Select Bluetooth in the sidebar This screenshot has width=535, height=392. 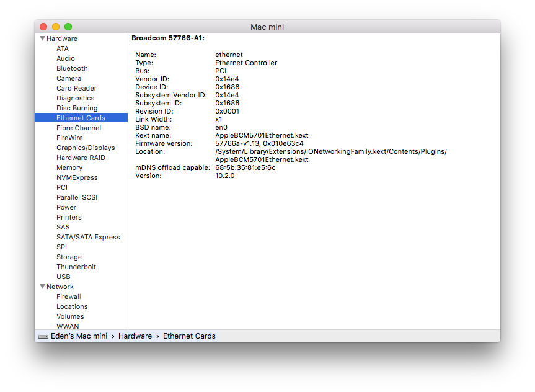point(72,68)
